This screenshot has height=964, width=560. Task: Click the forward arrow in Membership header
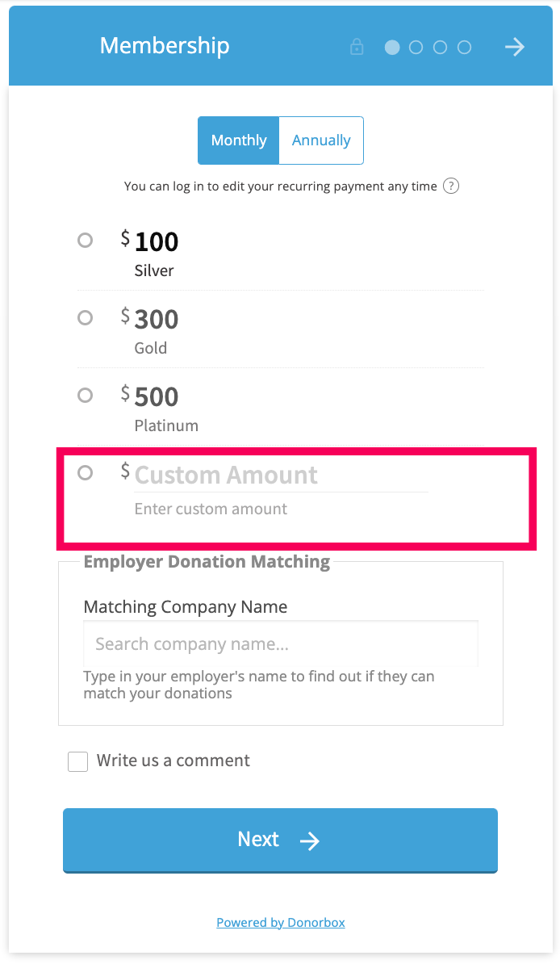[x=515, y=47]
